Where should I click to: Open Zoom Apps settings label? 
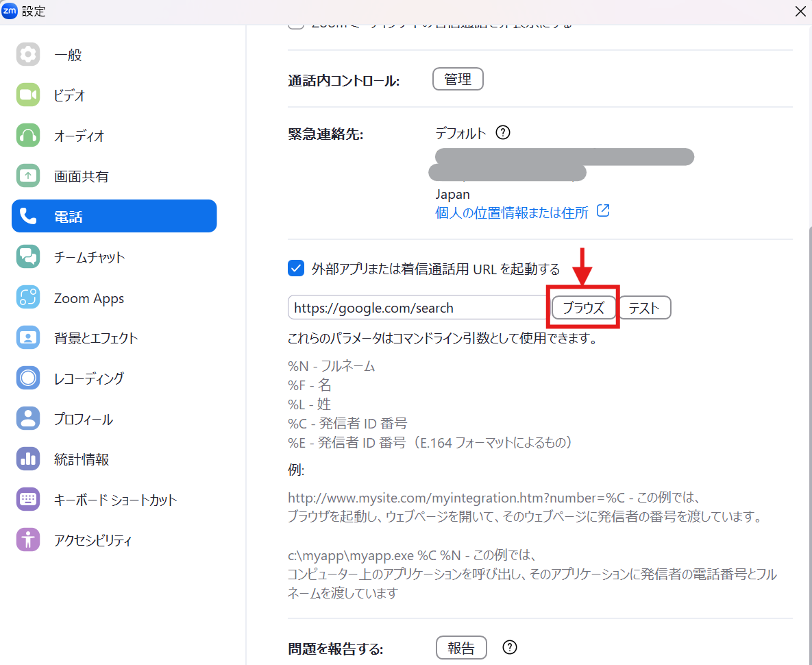(x=89, y=298)
